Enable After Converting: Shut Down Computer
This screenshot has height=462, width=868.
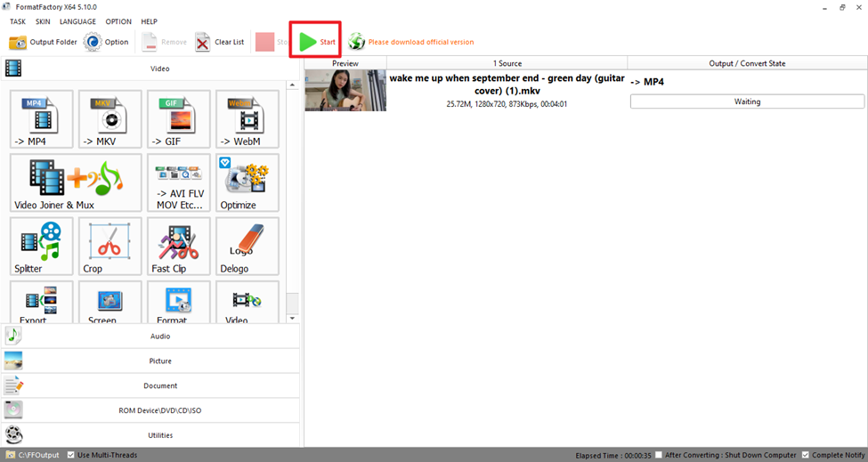(658, 455)
